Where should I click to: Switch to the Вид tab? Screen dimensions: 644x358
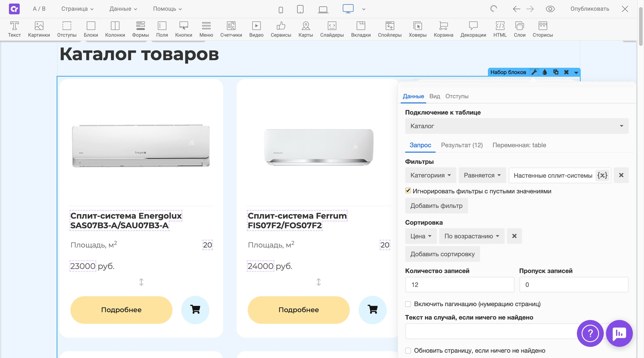[x=435, y=96]
